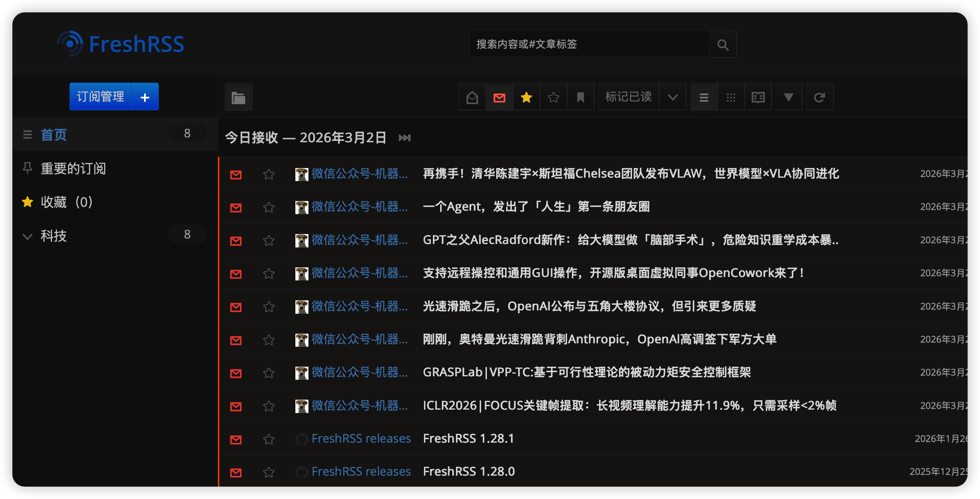This screenshot has height=499, width=980.
Task: Open the ICLR2026 FOCUS关键帧提取 article
Action: [x=630, y=406]
